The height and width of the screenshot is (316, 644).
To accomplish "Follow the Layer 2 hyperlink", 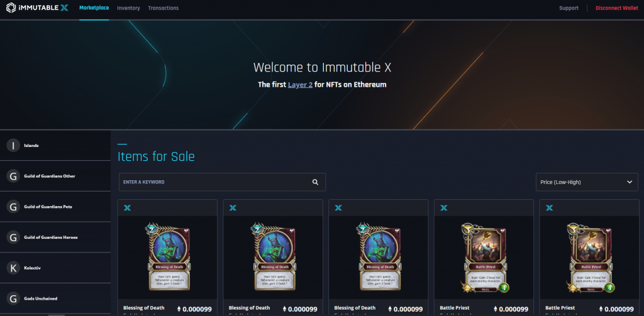I will click(300, 84).
